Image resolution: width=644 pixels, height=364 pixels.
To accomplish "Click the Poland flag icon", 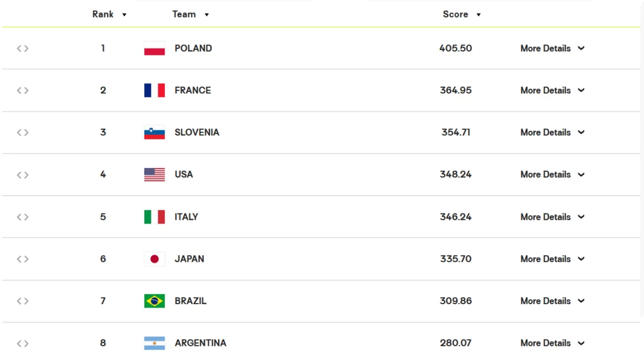I will point(155,48).
